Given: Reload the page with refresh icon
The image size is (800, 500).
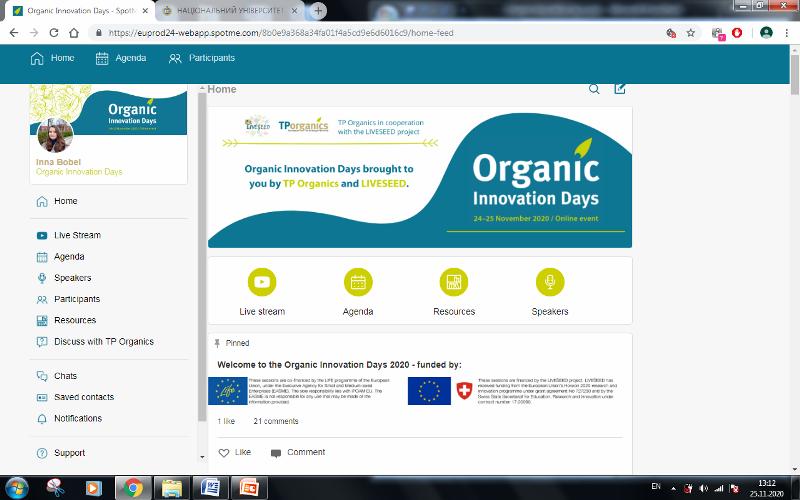Looking at the screenshot, I should point(54,33).
